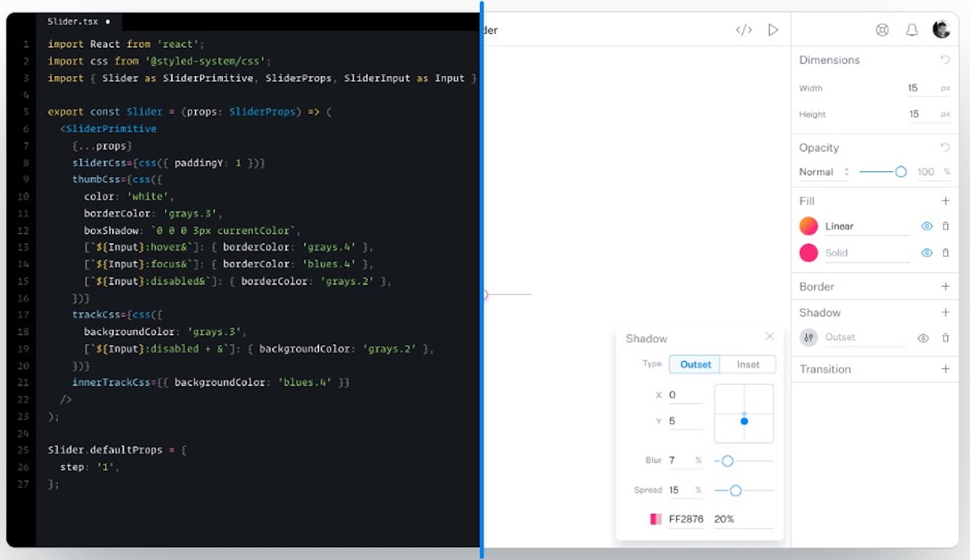Click the Outset shadow settings icon
This screenshot has width=970, height=560.
pos(809,337)
